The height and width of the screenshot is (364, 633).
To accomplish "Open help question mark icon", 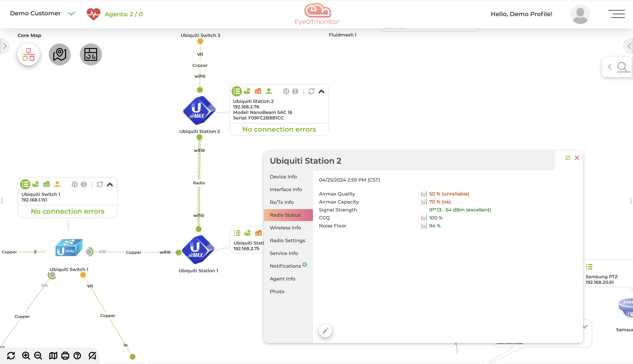I will pyautogui.click(x=77, y=355).
